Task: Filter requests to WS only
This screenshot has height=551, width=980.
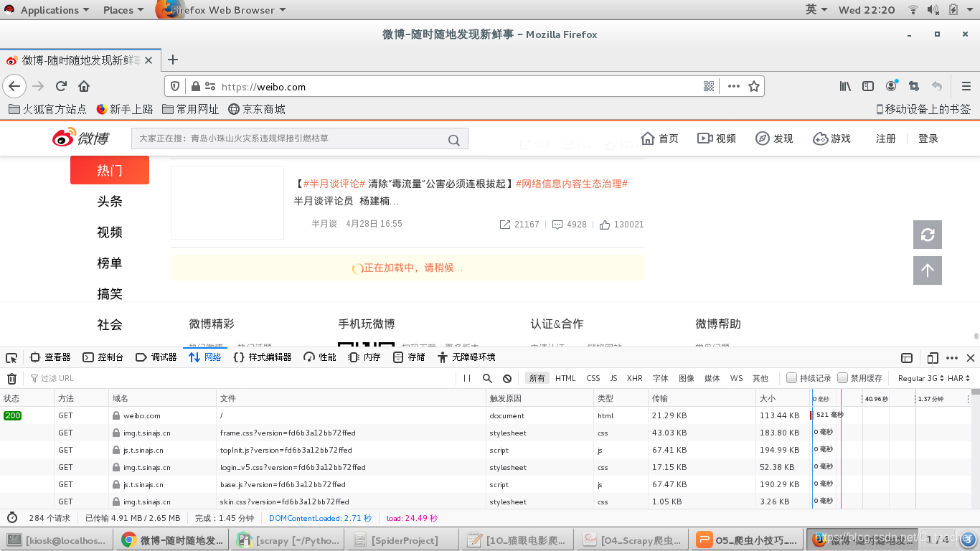Action: tap(736, 378)
